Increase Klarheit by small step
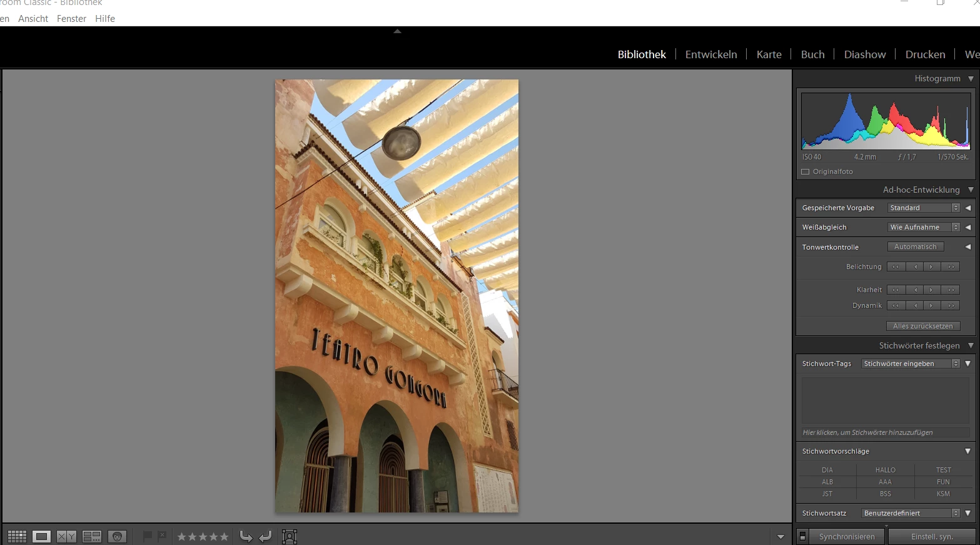 pyautogui.click(x=932, y=290)
